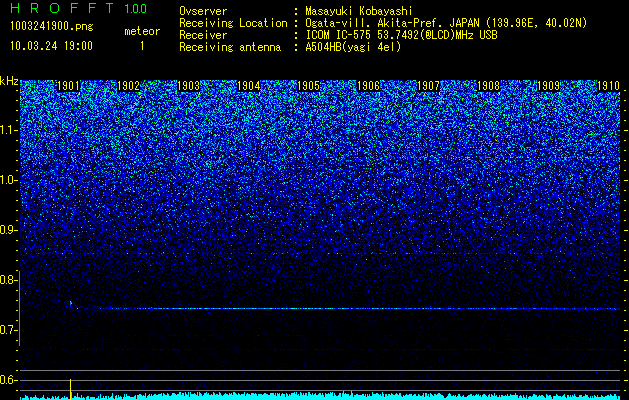The image size is (629, 400).
Task: Click the 1906 time marker
Action: pos(369,86)
